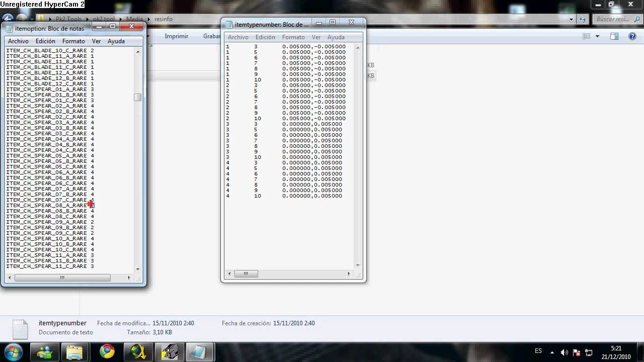Click line ITEM_CH_BLADE_10_C_RARE 2

pos(50,50)
